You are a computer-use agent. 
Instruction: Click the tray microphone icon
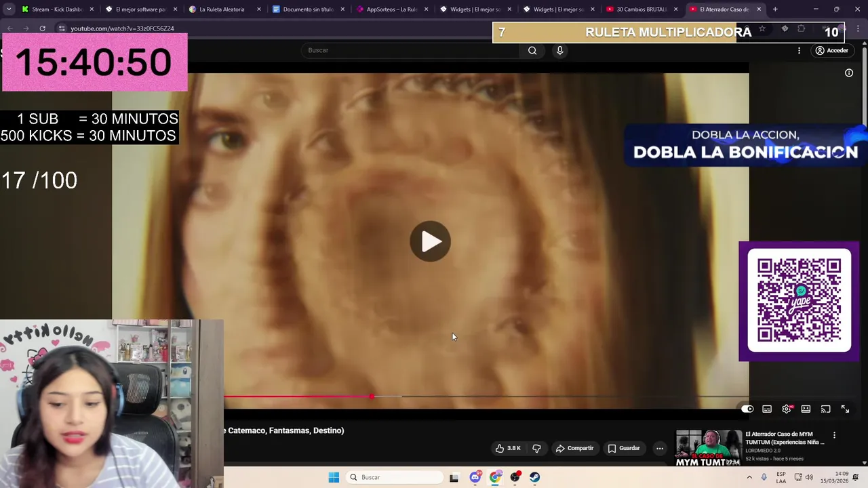point(764,477)
